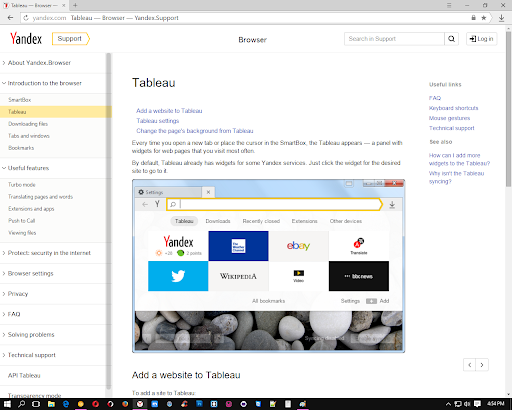Go back using the browser back arrow
Viewport: 512px width, 410px height.
tap(10, 18)
